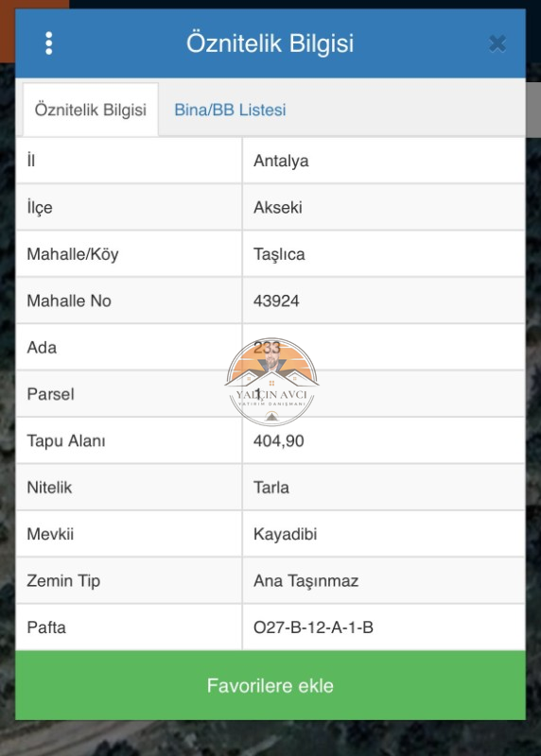Click the Ada row label

[x=42, y=348]
